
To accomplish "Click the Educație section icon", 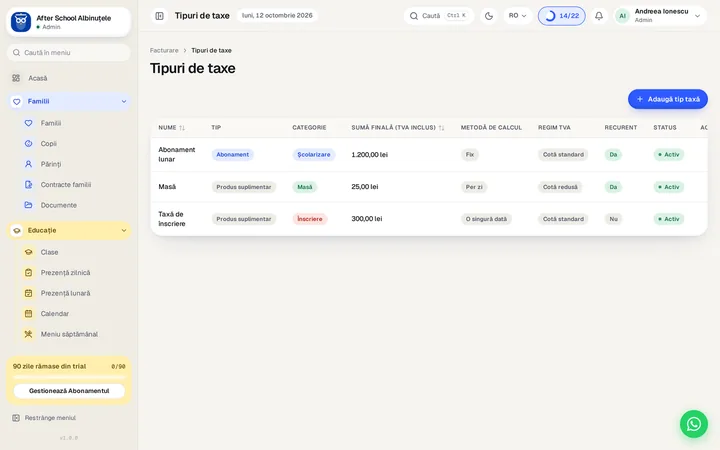I will tap(17, 231).
